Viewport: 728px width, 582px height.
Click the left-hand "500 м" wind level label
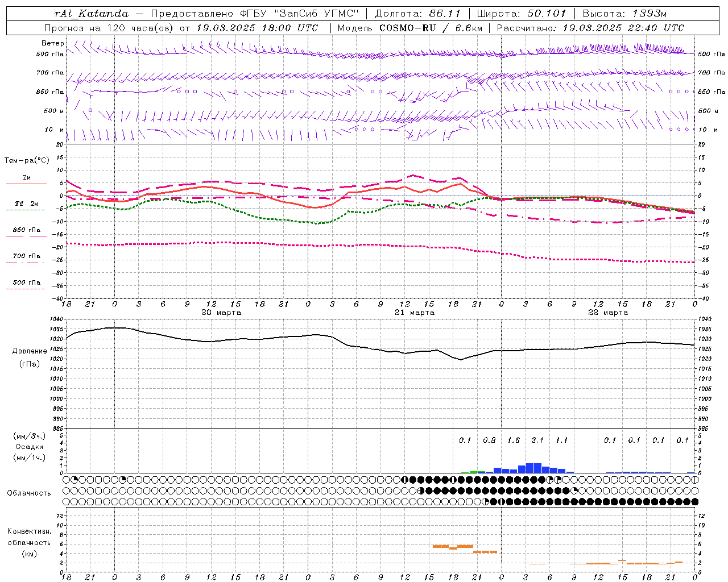pyautogui.click(x=54, y=111)
